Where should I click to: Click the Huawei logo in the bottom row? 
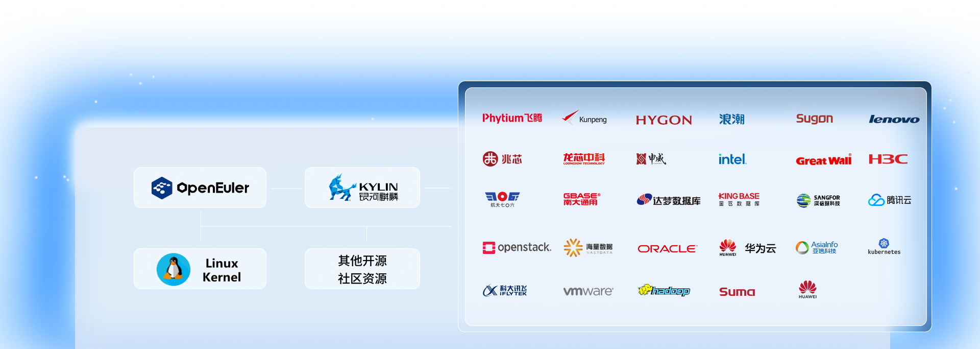click(x=807, y=289)
